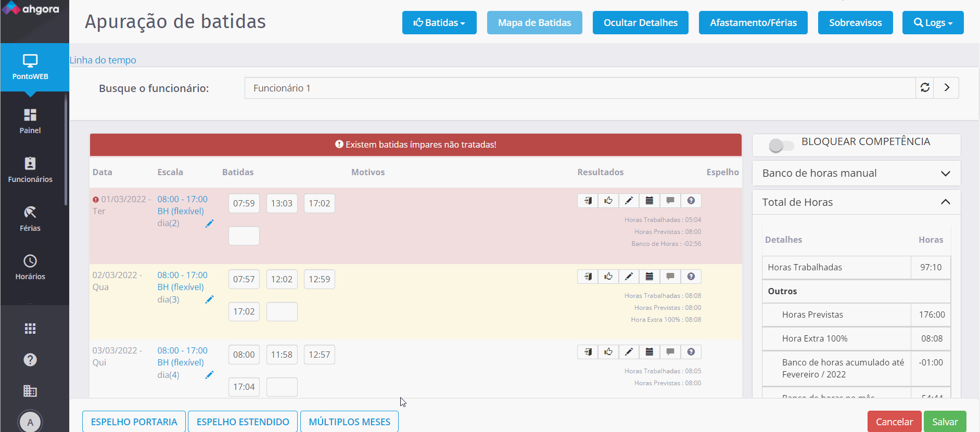Click the question icon for 01/03/2022
980x432 pixels.
(x=691, y=201)
